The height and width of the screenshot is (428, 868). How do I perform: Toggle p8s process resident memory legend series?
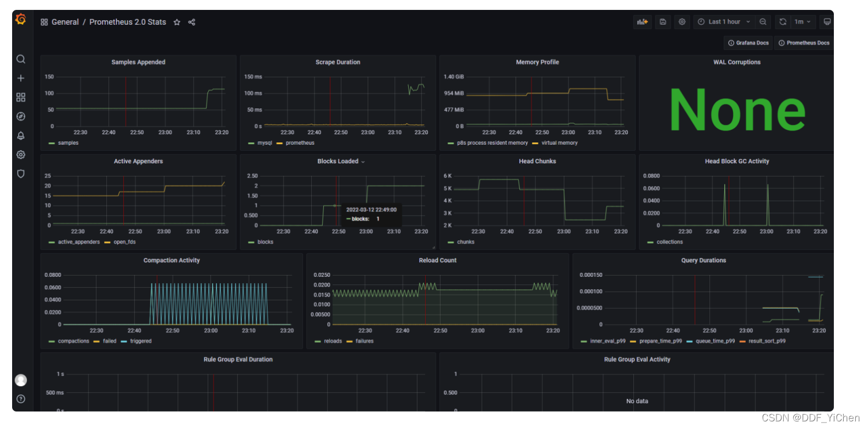492,143
